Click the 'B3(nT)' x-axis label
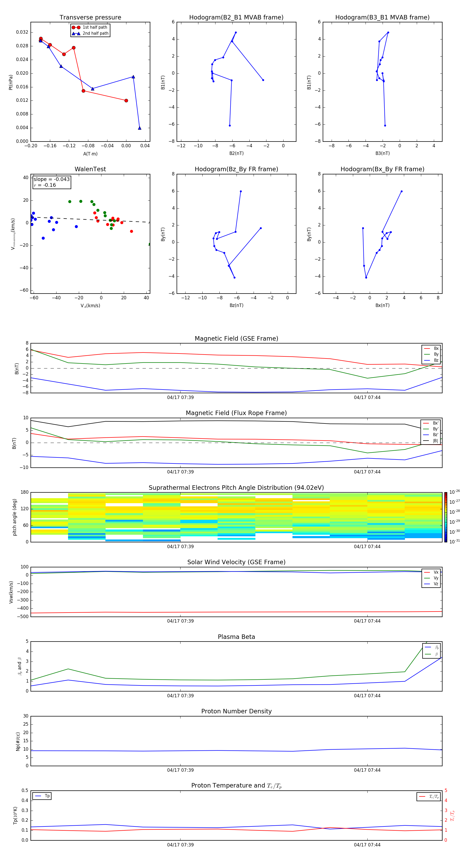 pos(382,154)
